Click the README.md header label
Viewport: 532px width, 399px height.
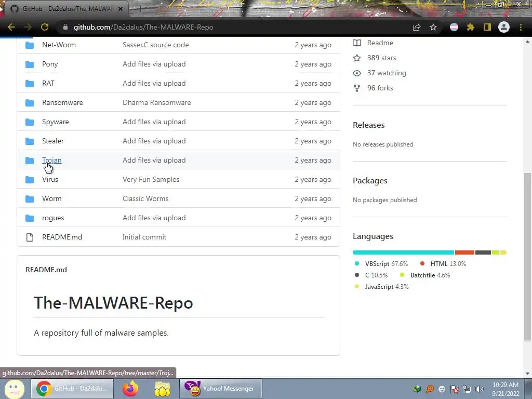pyautogui.click(x=46, y=270)
